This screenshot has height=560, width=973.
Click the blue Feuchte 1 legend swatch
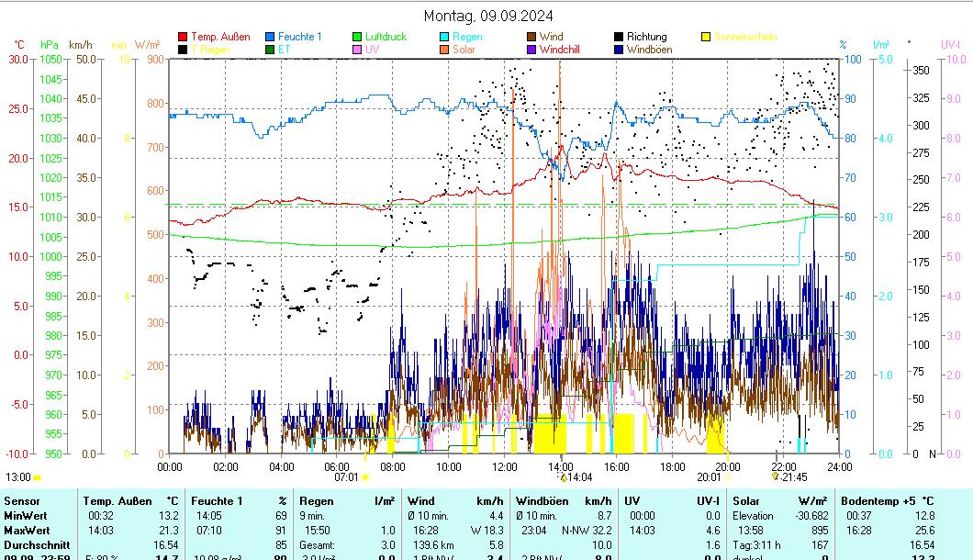271,38
